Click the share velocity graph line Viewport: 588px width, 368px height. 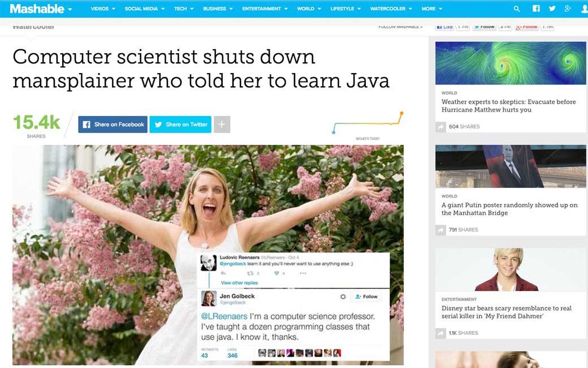pos(368,122)
